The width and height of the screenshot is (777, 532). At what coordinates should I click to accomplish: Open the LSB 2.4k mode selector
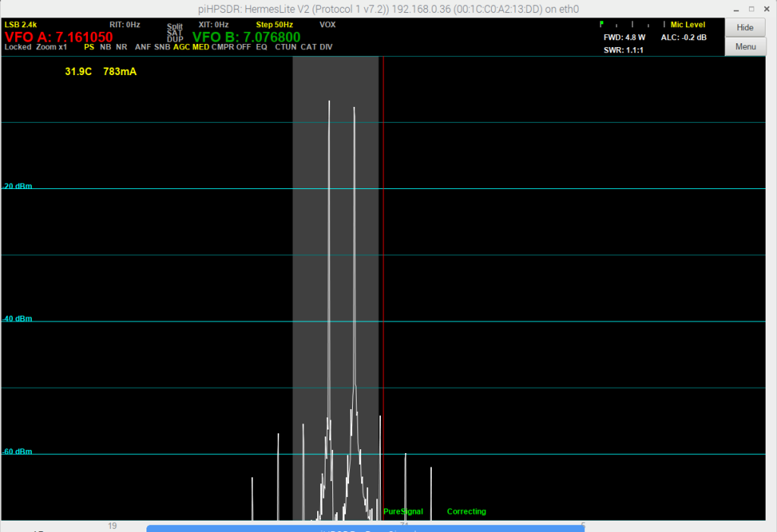[20, 25]
